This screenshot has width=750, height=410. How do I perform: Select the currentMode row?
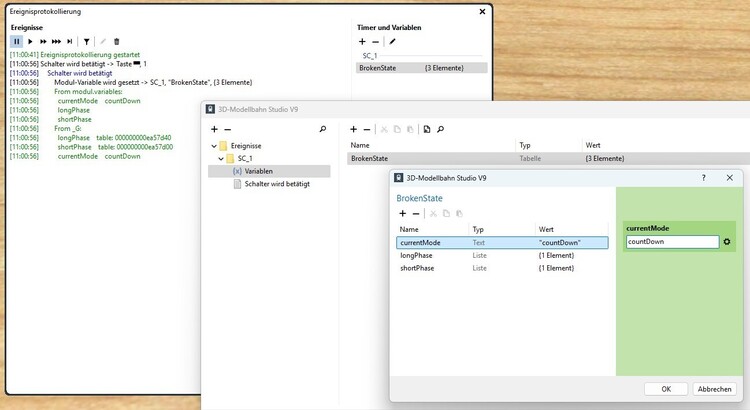point(502,243)
